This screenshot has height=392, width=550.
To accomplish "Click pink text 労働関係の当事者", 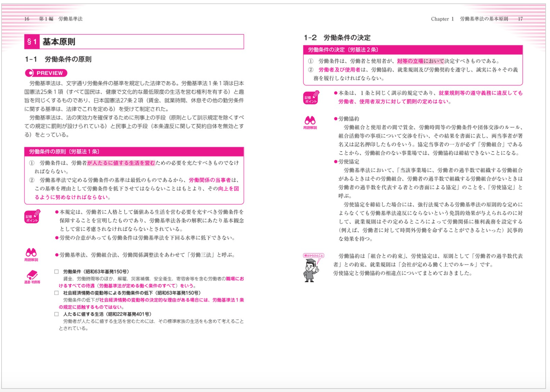I will tap(210, 180).
